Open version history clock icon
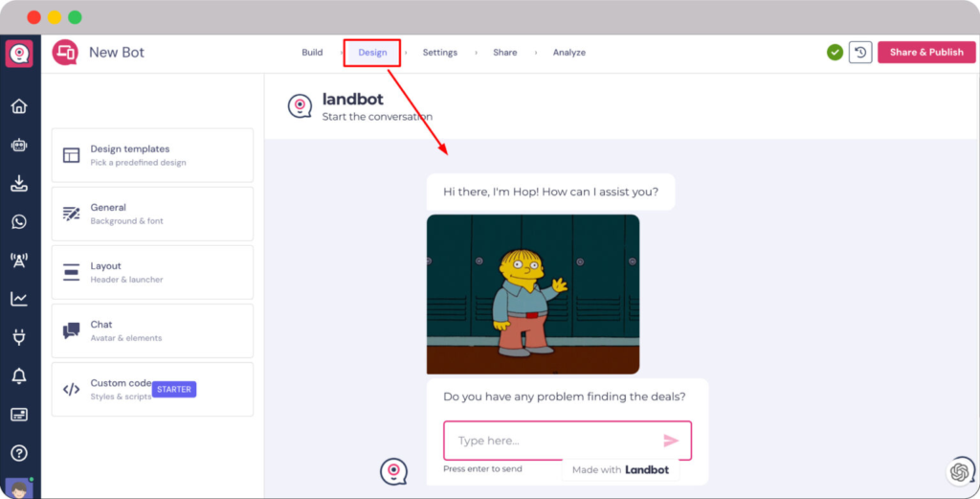Image resolution: width=980 pixels, height=499 pixels. (860, 53)
